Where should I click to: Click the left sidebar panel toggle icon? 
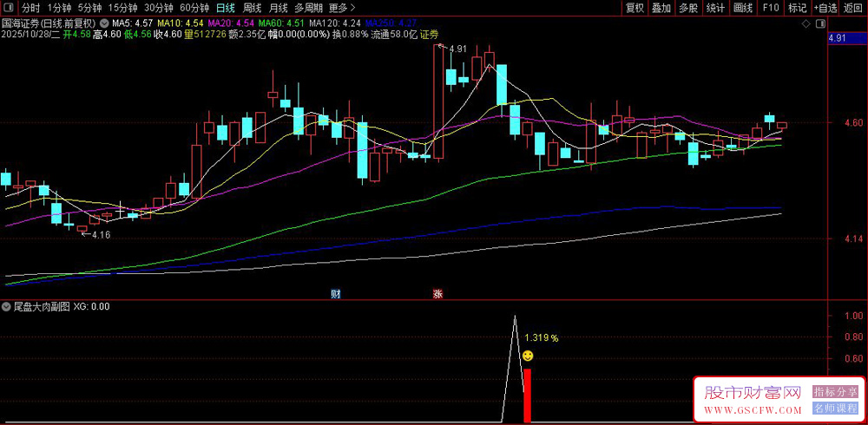[x=10, y=8]
